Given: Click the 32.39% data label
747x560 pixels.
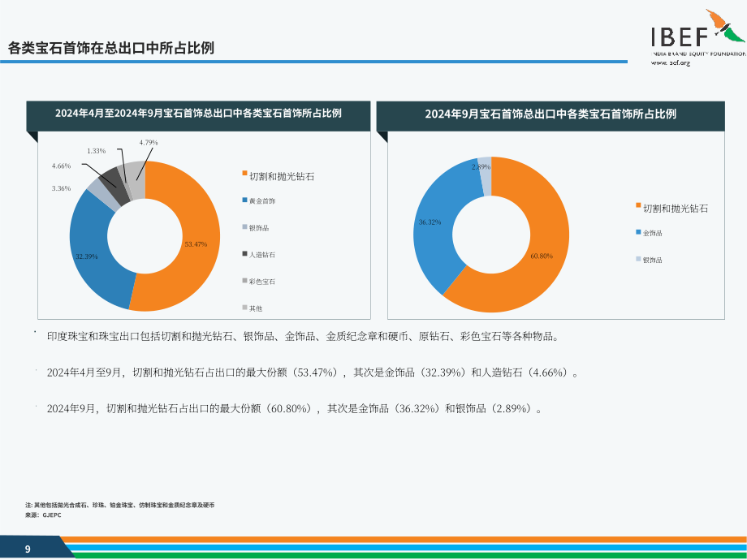Looking at the screenshot, I should (x=87, y=256).
